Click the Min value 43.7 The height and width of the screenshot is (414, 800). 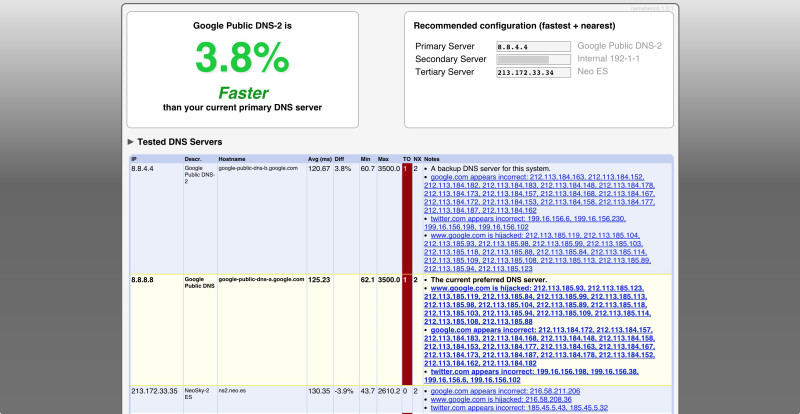[x=367, y=391]
